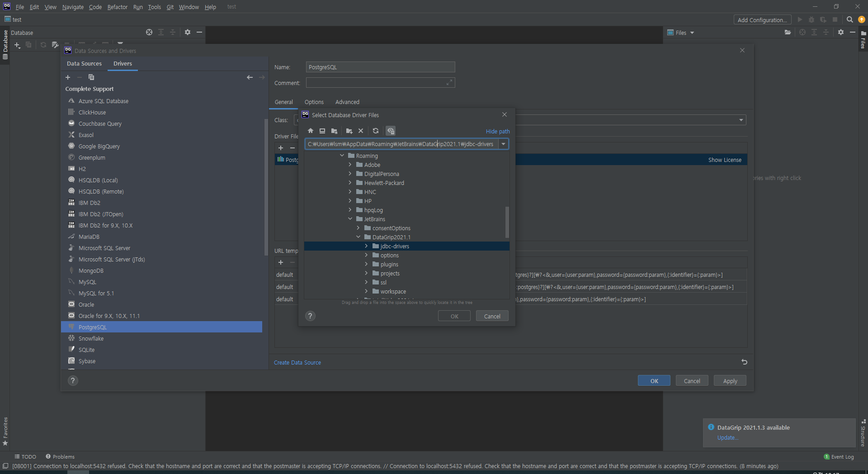The image size is (868, 474).
Task: Open the Refactor menu
Action: (x=117, y=7)
